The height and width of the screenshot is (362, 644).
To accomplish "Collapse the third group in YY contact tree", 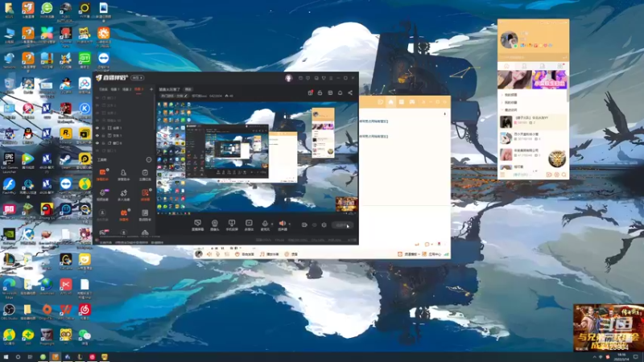I will 502,110.
